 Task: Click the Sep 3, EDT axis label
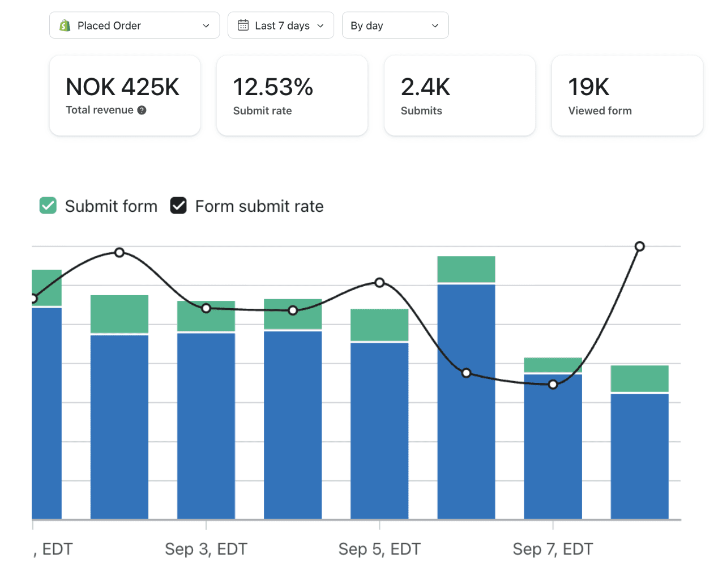tap(206, 549)
